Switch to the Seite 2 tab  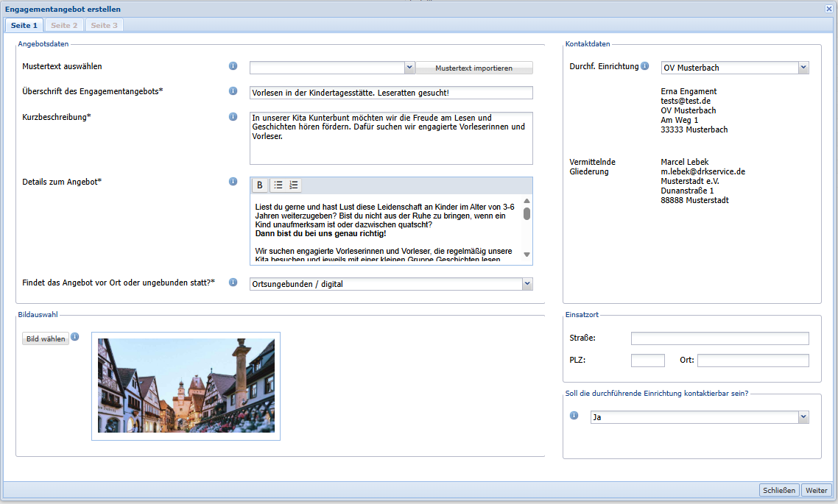click(64, 25)
